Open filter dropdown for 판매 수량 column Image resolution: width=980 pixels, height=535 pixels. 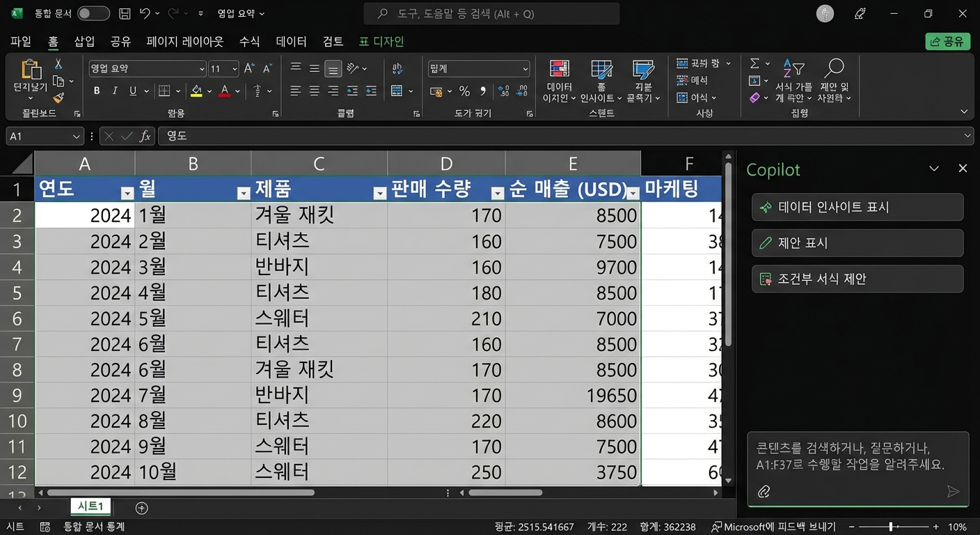coord(497,193)
